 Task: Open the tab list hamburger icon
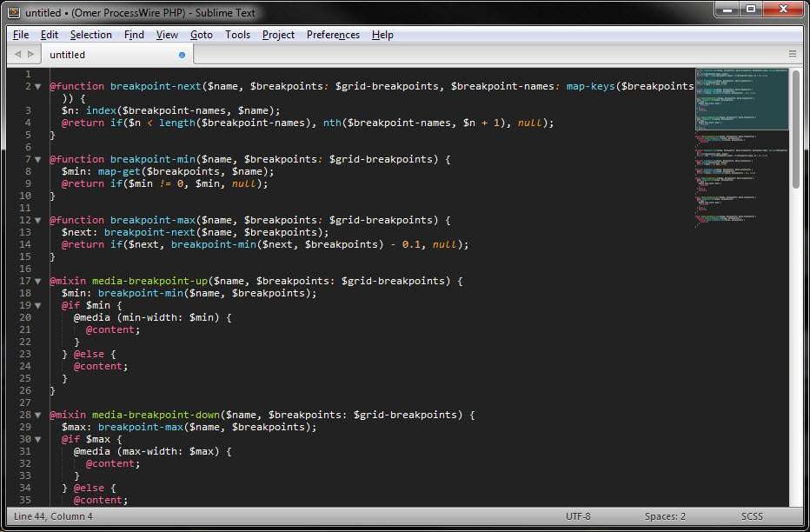792,54
